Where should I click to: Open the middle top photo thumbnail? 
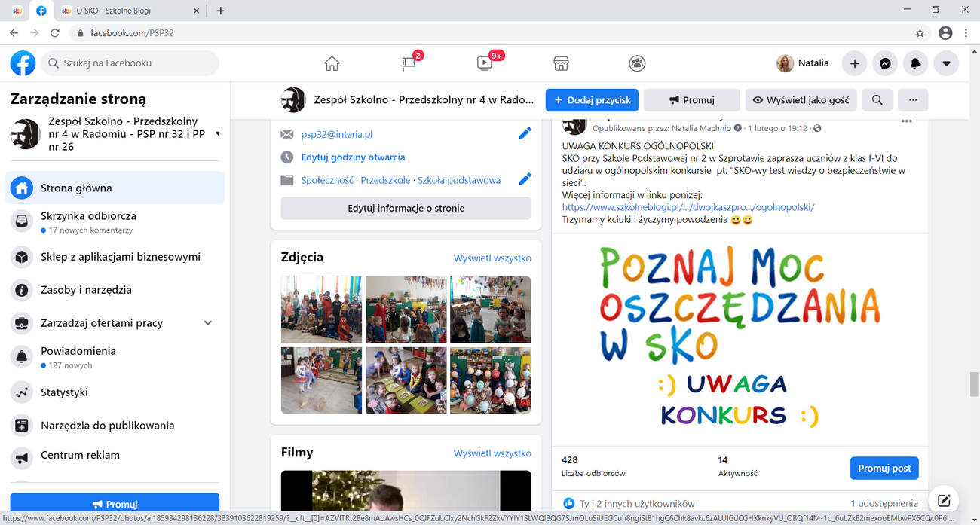coord(406,310)
